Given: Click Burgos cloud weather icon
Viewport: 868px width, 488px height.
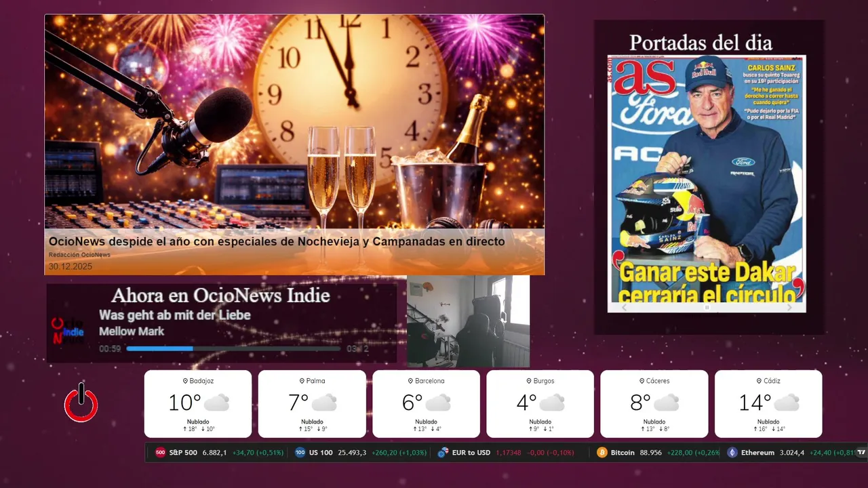Looking at the screenshot, I should pos(552,403).
